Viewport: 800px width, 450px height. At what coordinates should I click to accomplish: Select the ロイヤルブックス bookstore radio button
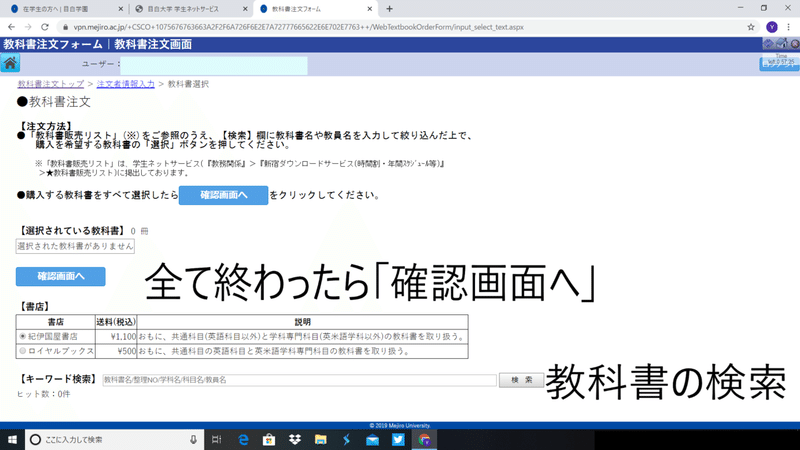22,351
